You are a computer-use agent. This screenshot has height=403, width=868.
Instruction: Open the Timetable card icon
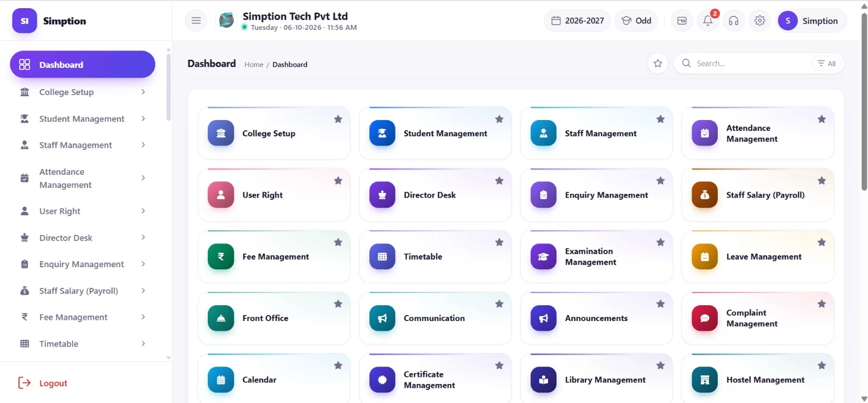click(382, 256)
